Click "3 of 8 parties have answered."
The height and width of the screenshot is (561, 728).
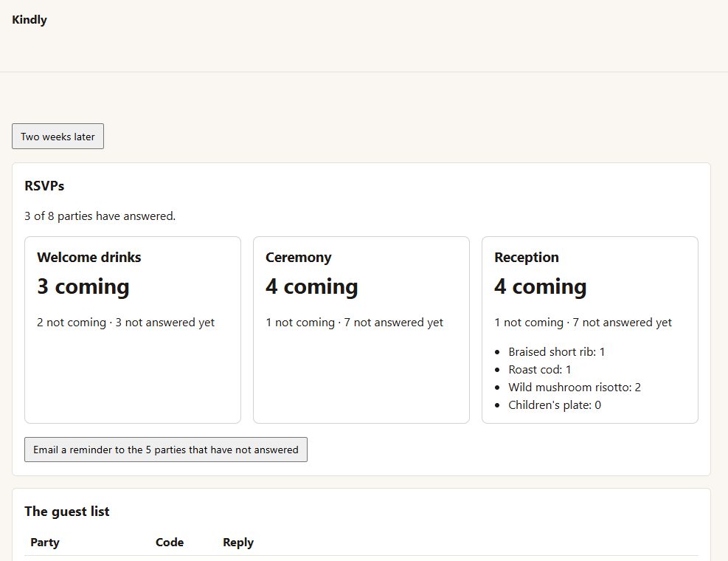(x=100, y=216)
